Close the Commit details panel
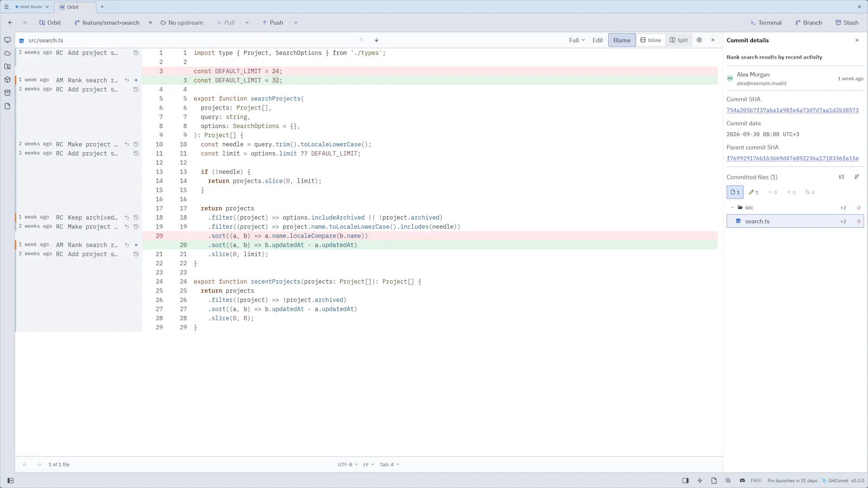 point(857,40)
